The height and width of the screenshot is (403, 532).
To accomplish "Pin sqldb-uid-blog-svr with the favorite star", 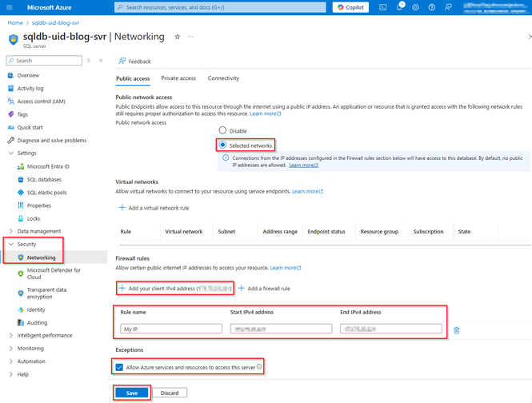I will [x=177, y=37].
